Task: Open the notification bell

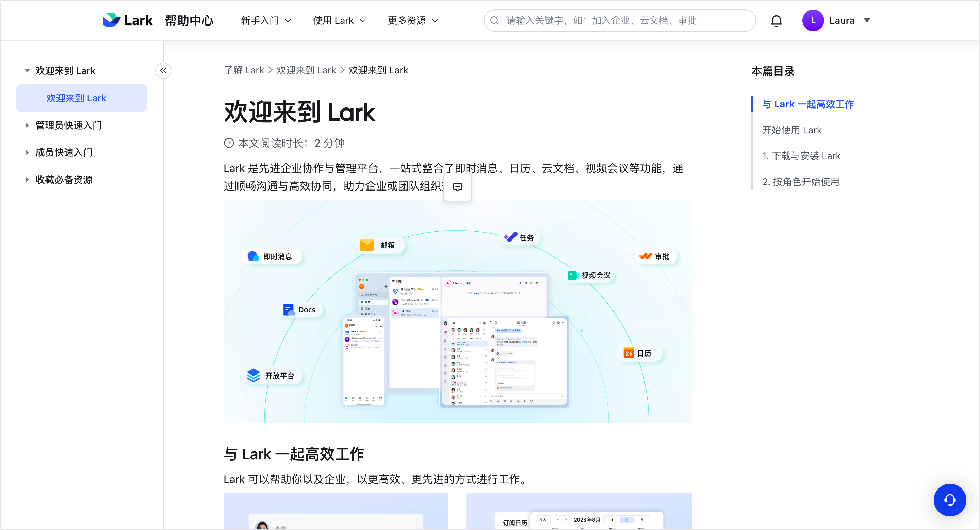Action: tap(776, 20)
